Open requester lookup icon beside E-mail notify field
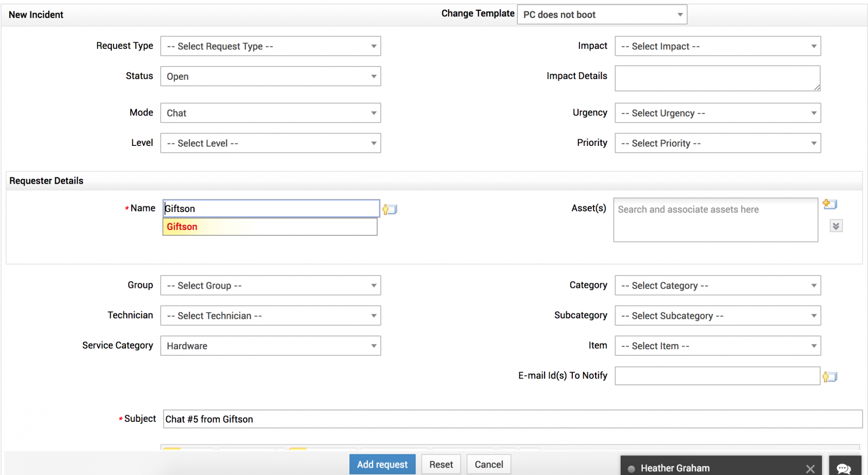 click(x=829, y=377)
